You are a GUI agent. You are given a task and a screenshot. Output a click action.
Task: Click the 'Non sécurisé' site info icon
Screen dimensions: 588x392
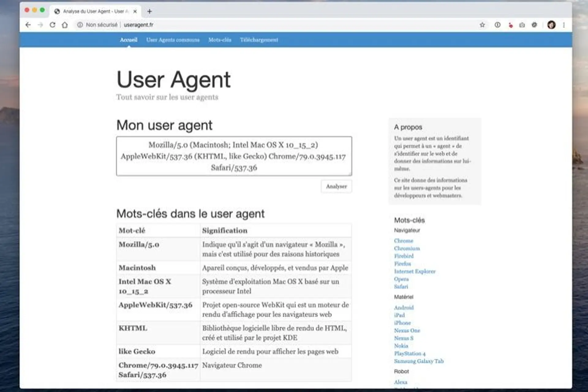point(80,25)
